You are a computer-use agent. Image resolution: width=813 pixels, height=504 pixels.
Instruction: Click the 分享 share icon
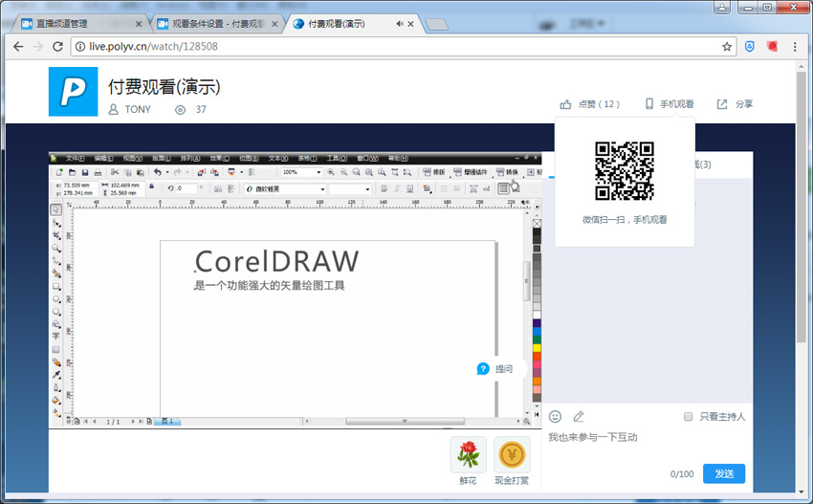722,104
